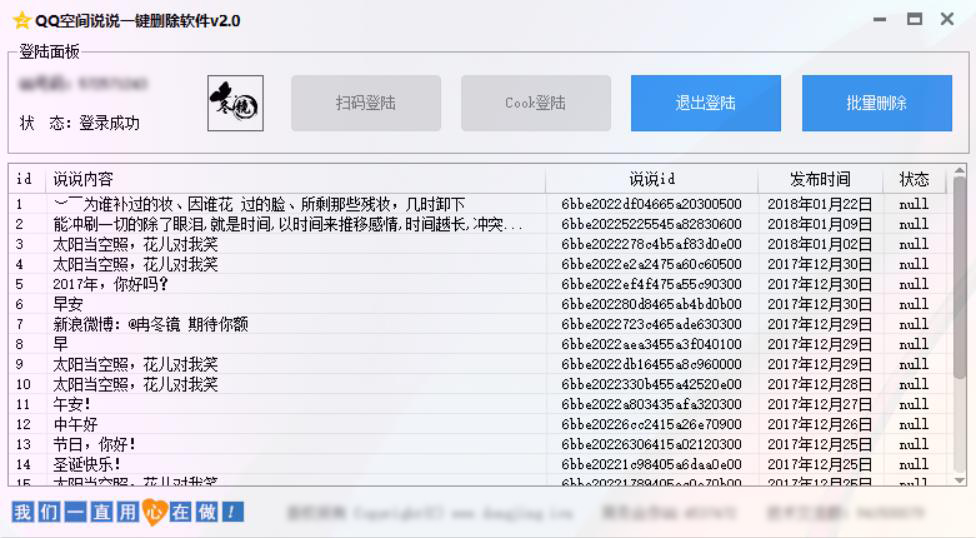This screenshot has width=976, height=538.
Task: Click id cell 6bbe2022df04665a20300500
Action: coord(651,204)
